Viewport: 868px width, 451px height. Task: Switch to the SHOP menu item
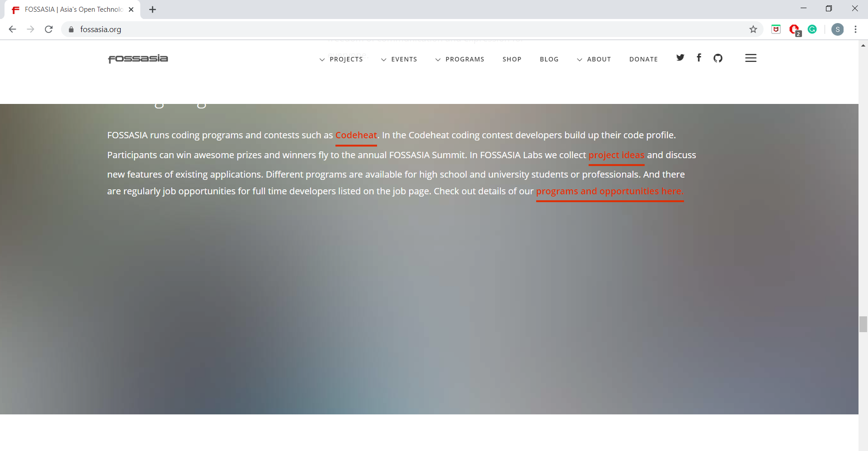point(512,59)
